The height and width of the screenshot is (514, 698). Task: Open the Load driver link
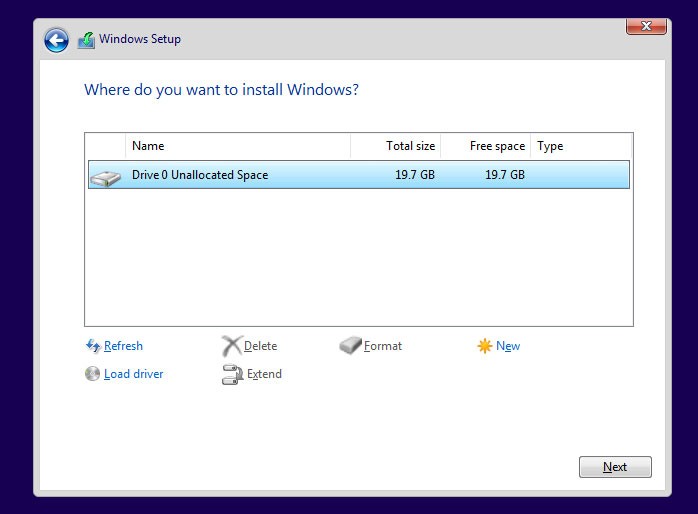134,374
